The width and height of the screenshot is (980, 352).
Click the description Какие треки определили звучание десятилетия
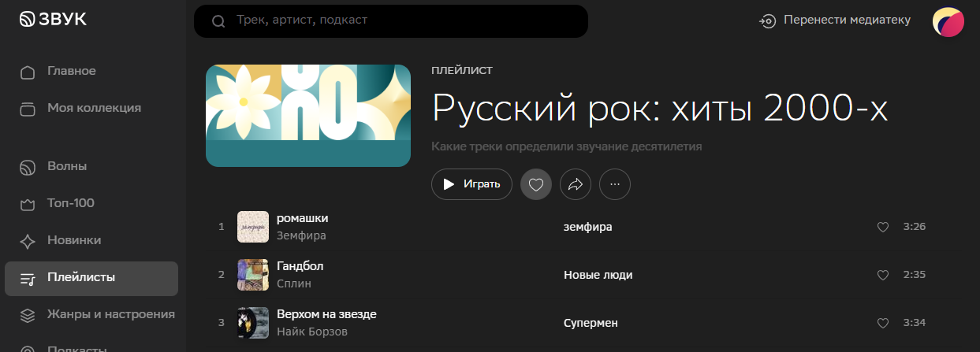[567, 146]
